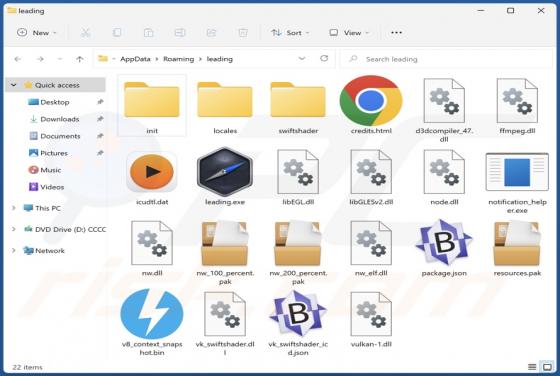Select the d3dcompiler_47.dll file

pyautogui.click(x=444, y=110)
